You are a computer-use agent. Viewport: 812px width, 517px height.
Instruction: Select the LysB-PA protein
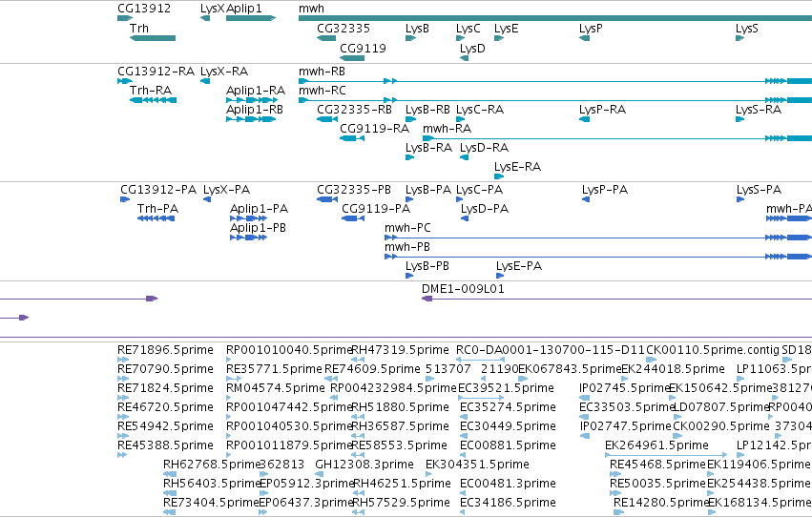(x=409, y=199)
